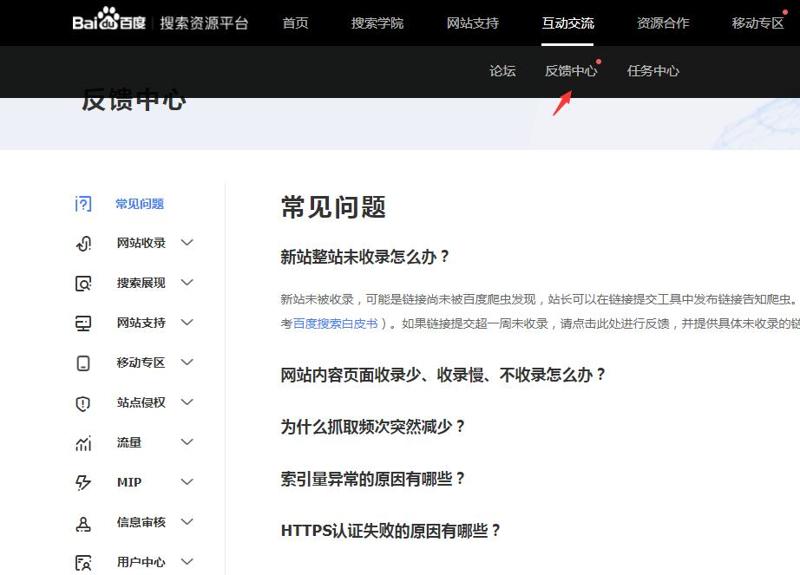This screenshot has width=800, height=575.
Task: Expand the 用户中心 chevron
Action: coord(187,562)
